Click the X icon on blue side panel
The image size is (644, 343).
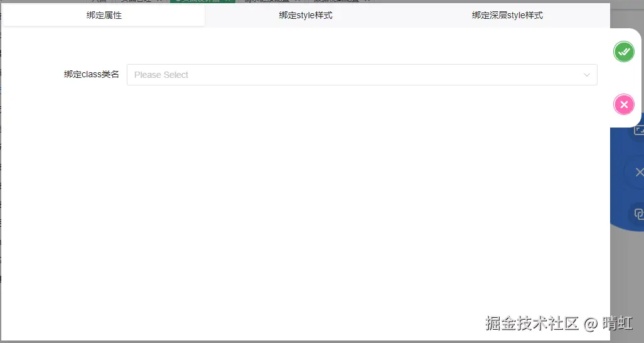pos(639,172)
